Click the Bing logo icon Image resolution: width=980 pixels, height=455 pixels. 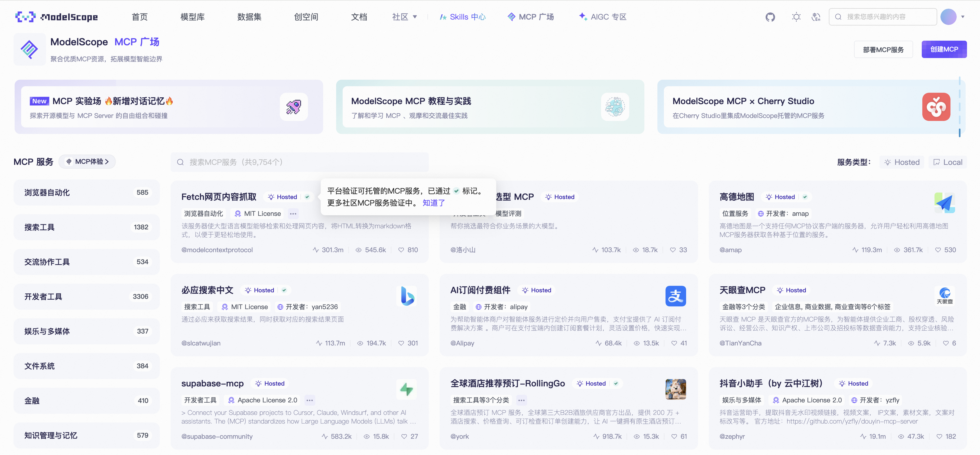(406, 296)
